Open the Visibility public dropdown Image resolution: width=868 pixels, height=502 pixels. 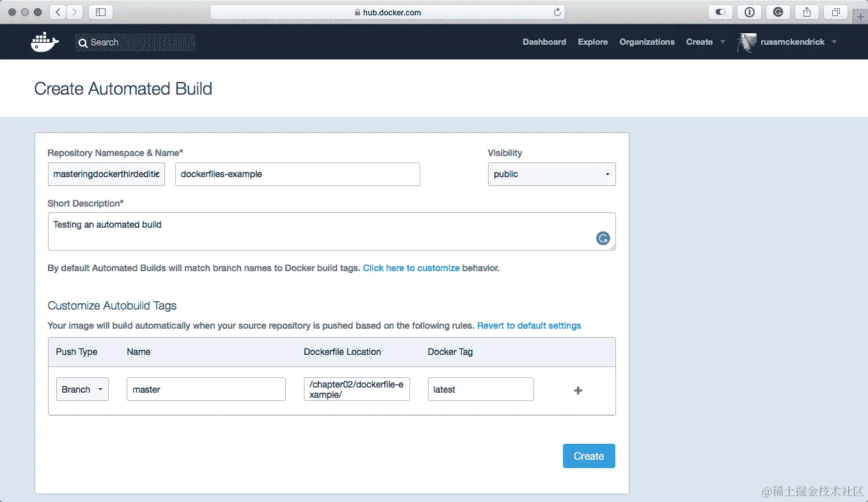coord(552,174)
